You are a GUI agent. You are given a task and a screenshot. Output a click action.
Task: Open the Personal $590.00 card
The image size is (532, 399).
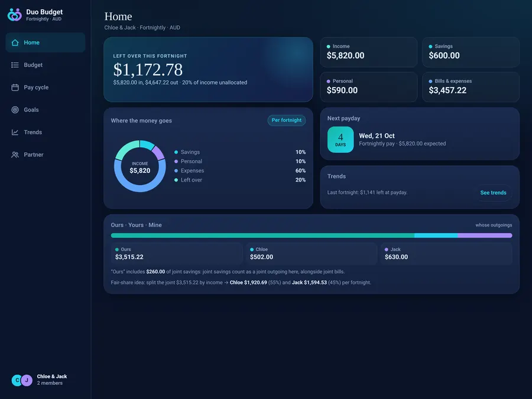369,87
